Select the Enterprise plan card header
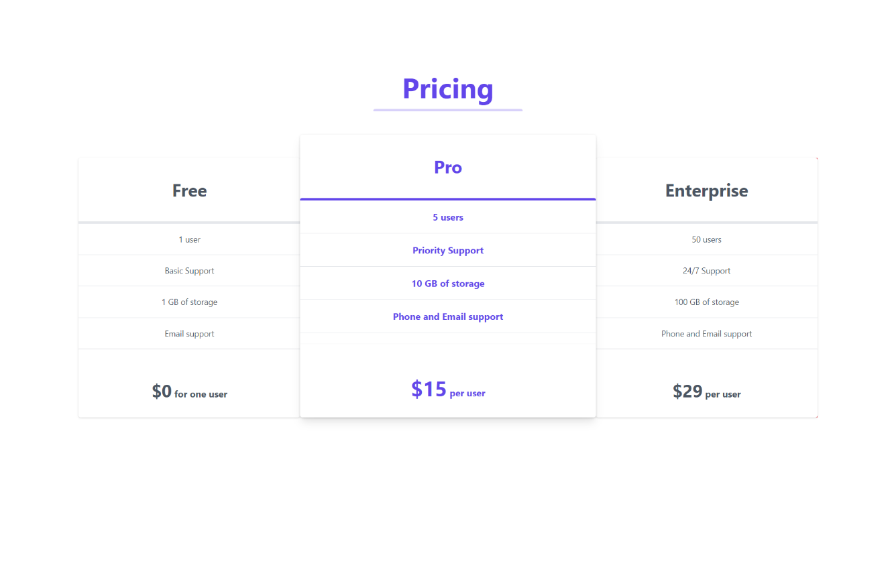Screen dimensions: 896x588 [x=706, y=190]
